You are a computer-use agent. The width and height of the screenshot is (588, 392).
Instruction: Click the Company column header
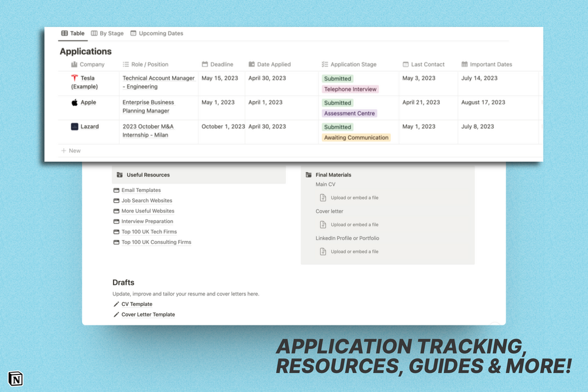88,64
